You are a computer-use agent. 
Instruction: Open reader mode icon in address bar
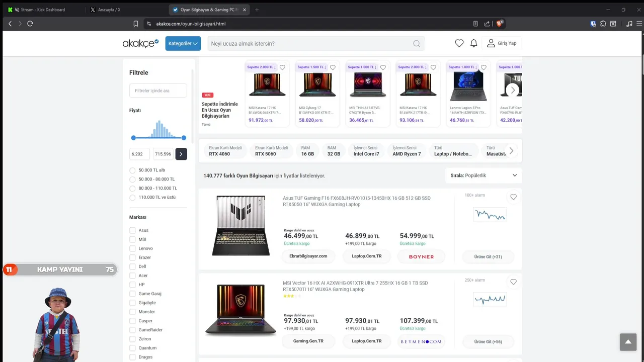pyautogui.click(x=475, y=24)
